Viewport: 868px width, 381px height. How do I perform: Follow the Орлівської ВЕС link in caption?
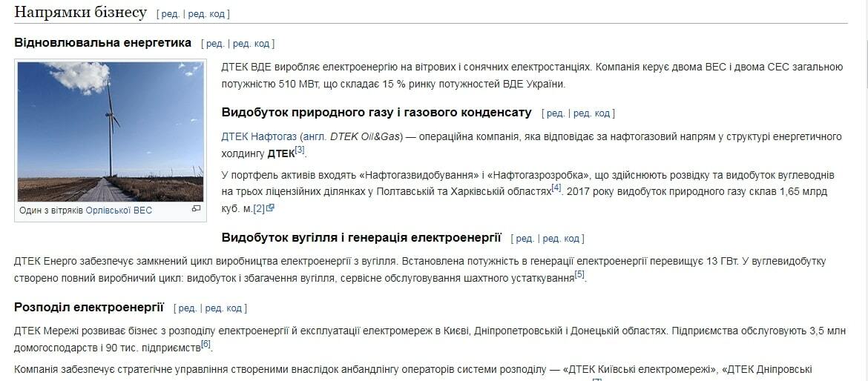pyautogui.click(x=119, y=210)
